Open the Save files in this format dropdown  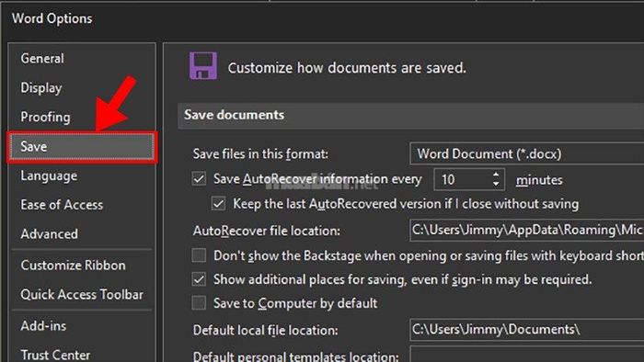(527, 153)
